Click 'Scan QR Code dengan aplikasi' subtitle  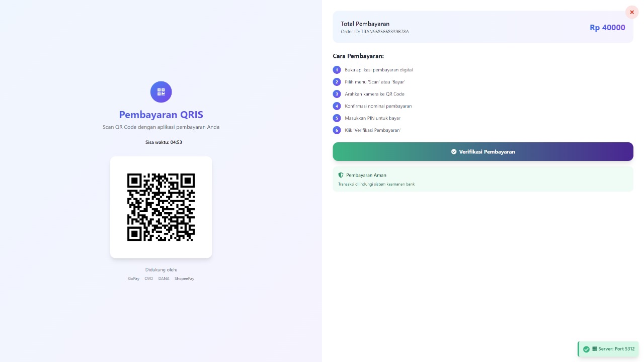pyautogui.click(x=161, y=127)
